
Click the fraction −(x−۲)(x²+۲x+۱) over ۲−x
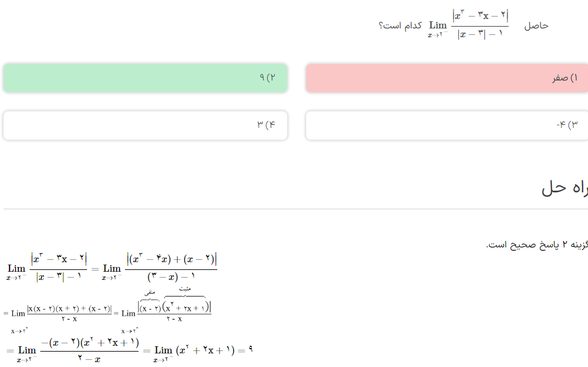click(x=89, y=350)
